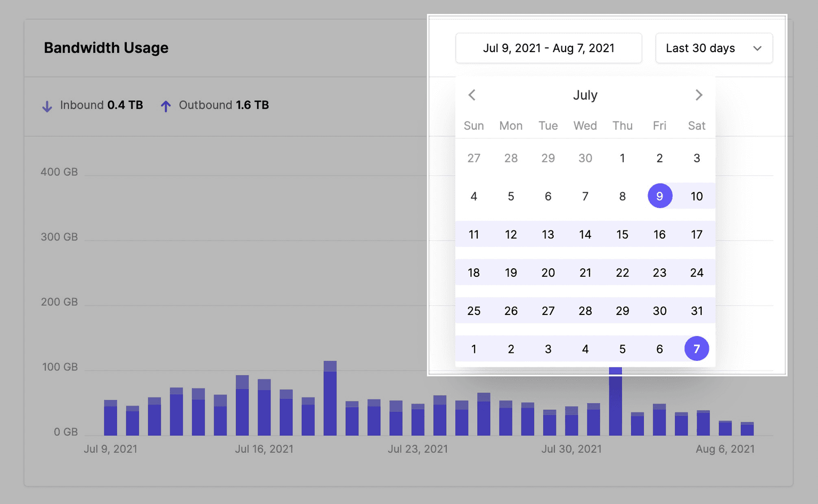Click the first bar for Jul 9, 2021
The image size is (818, 504).
[110, 418]
